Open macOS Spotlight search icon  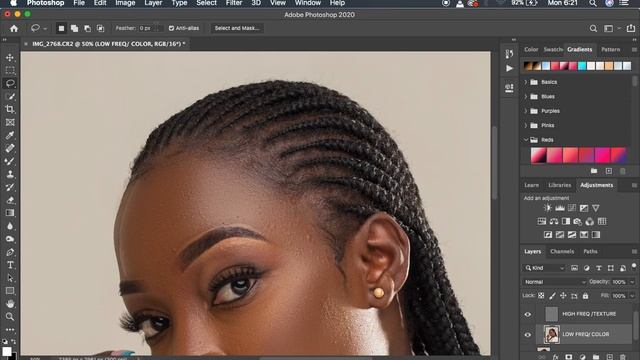[x=593, y=3]
